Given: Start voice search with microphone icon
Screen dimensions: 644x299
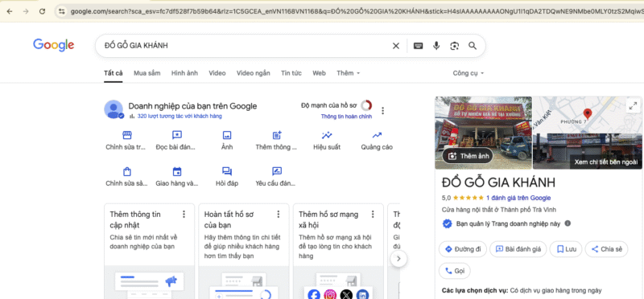Looking at the screenshot, I should 436,46.
